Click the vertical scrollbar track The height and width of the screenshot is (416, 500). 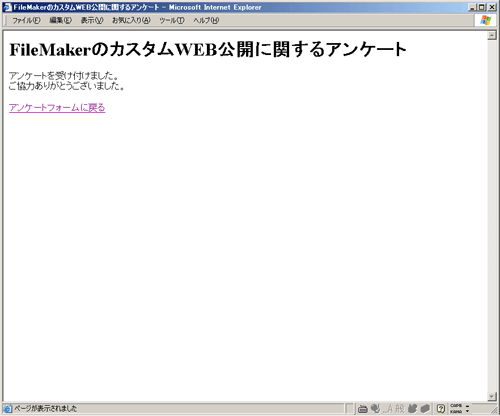tap(492, 216)
